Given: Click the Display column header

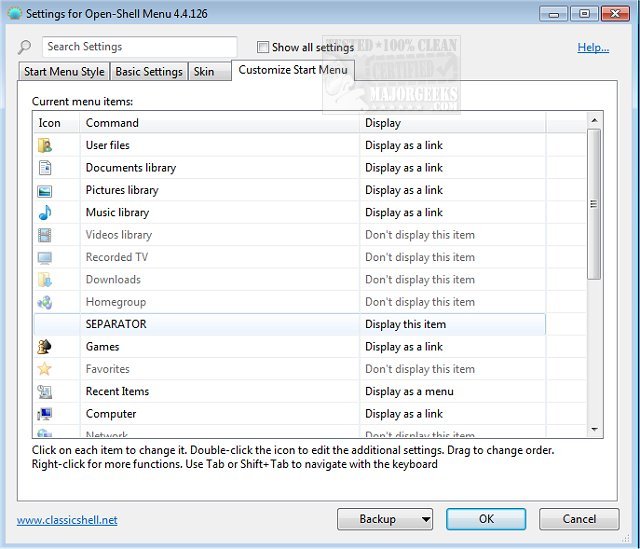Looking at the screenshot, I should pos(452,123).
